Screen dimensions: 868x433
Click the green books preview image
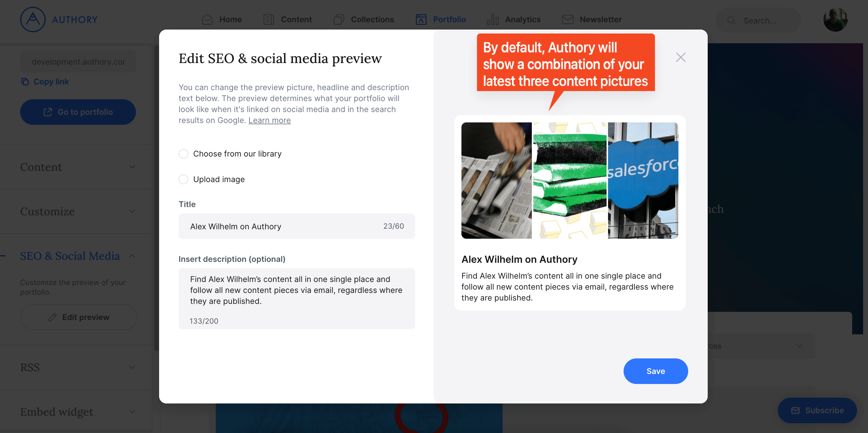click(569, 181)
